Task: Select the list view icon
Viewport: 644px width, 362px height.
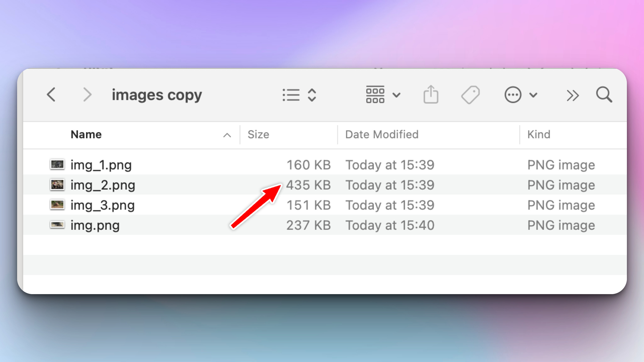Action: [x=291, y=95]
